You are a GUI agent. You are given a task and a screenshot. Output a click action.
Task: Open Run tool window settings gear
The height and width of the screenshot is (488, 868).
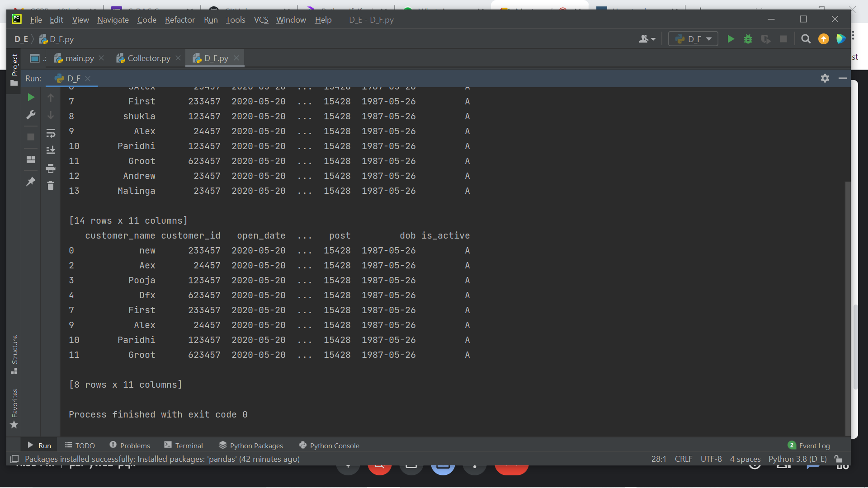point(825,78)
